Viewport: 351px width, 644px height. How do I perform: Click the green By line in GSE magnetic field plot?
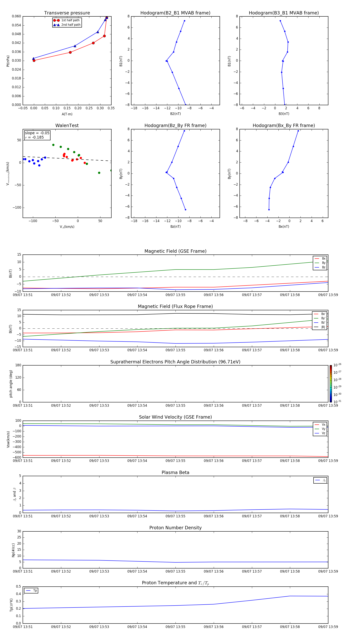coord(175,270)
